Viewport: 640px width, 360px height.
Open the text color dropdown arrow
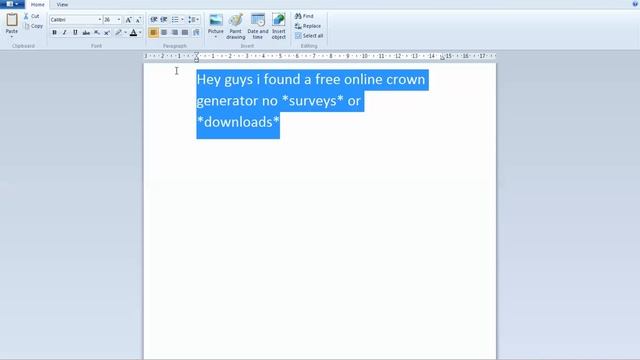[x=140, y=32]
